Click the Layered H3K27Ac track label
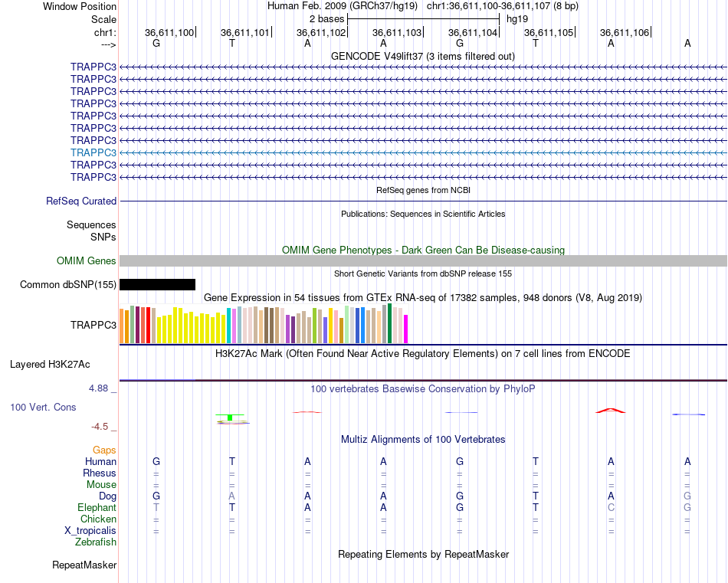This screenshot has width=728, height=583. coord(50,365)
